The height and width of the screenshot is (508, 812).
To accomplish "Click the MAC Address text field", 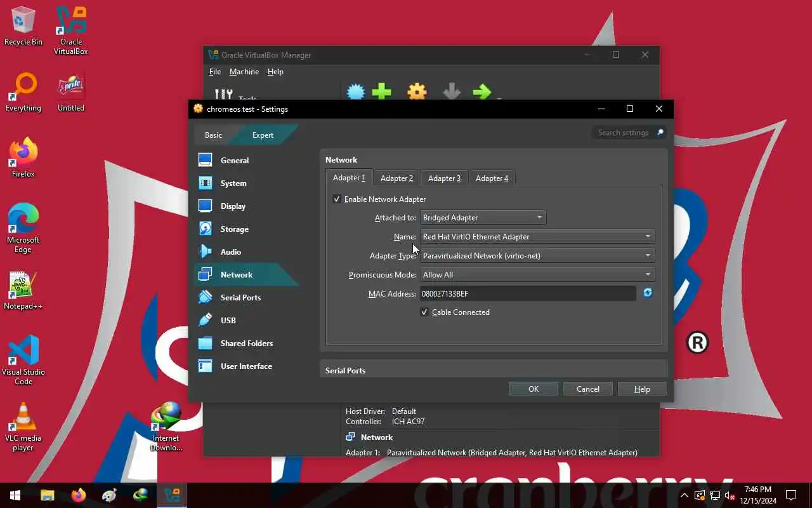I will click(528, 293).
